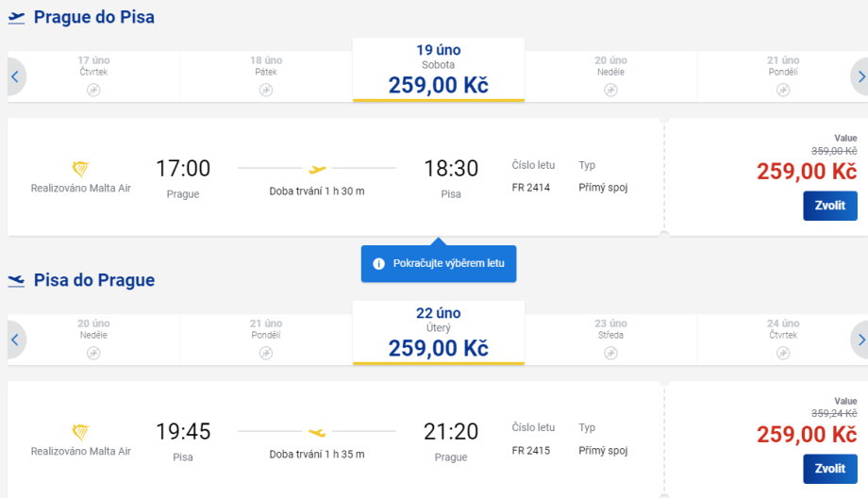Click the no-flight icon under 23 úno Středa
Viewport: 868px width, 498px height.
[x=610, y=353]
